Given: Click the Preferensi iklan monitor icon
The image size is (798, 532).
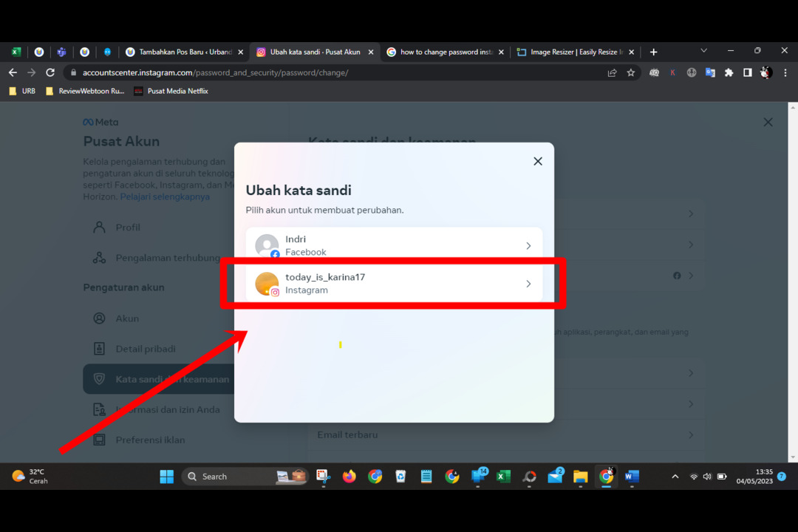Looking at the screenshot, I should coord(99,440).
